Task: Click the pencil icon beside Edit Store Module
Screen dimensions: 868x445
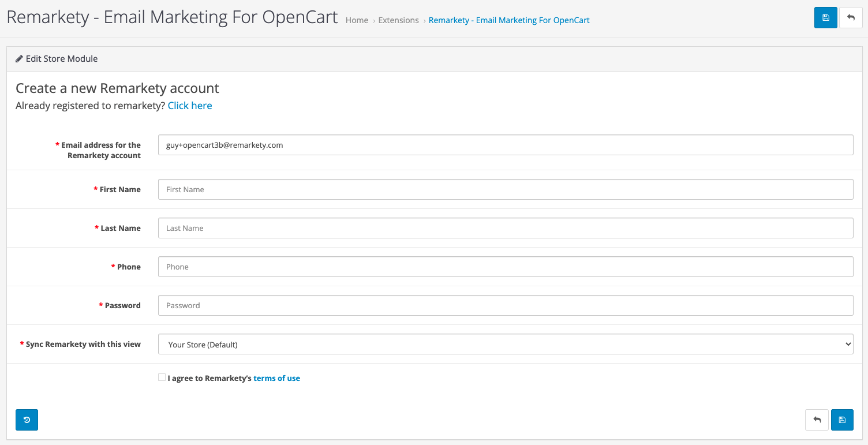Action: (x=19, y=59)
